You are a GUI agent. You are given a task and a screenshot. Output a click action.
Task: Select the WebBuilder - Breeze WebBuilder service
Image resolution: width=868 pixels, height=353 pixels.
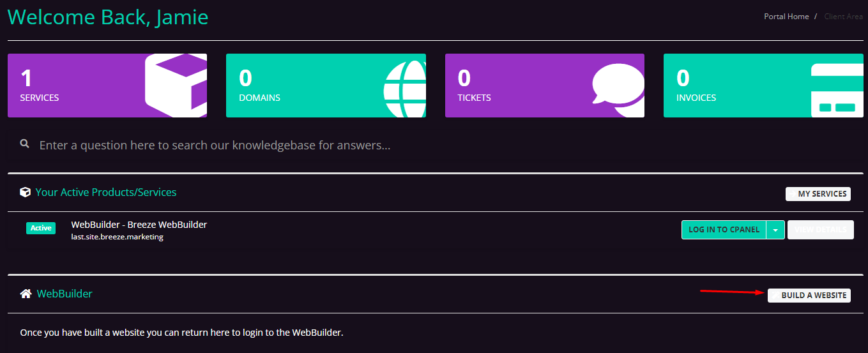139,225
